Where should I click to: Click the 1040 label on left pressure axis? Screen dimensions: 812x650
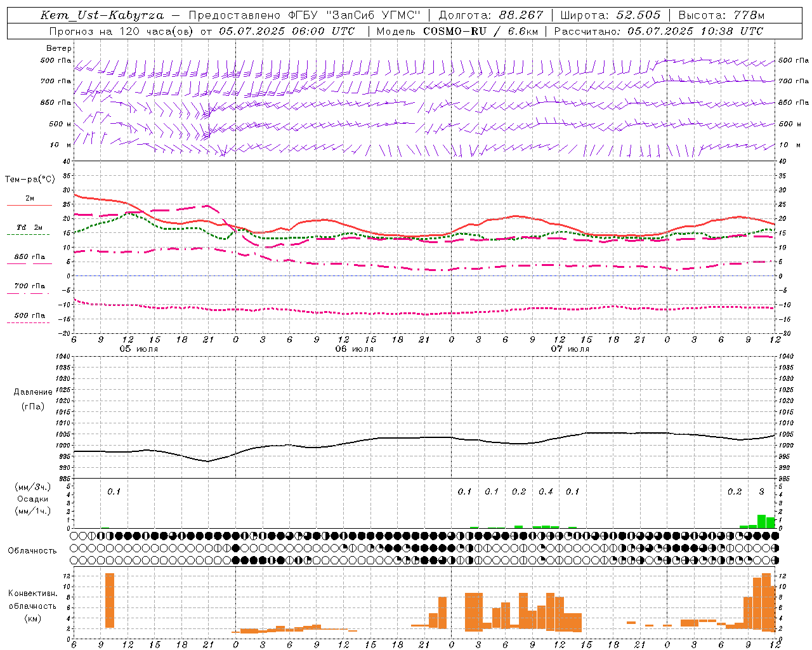pyautogui.click(x=63, y=356)
